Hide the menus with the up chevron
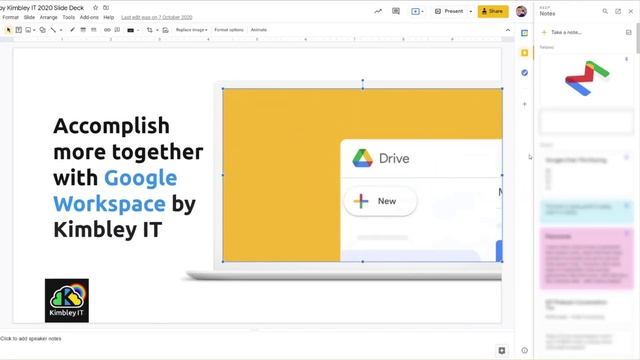 (x=508, y=30)
